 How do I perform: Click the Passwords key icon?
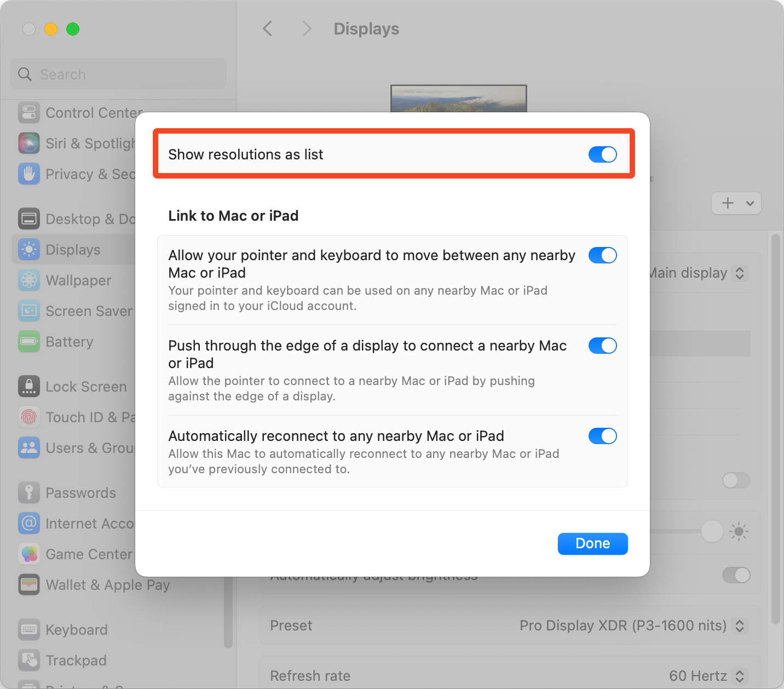(x=29, y=493)
